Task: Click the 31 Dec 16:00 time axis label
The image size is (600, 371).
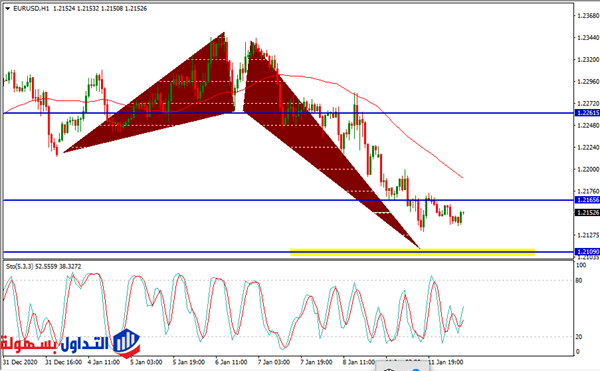Action: (64, 362)
